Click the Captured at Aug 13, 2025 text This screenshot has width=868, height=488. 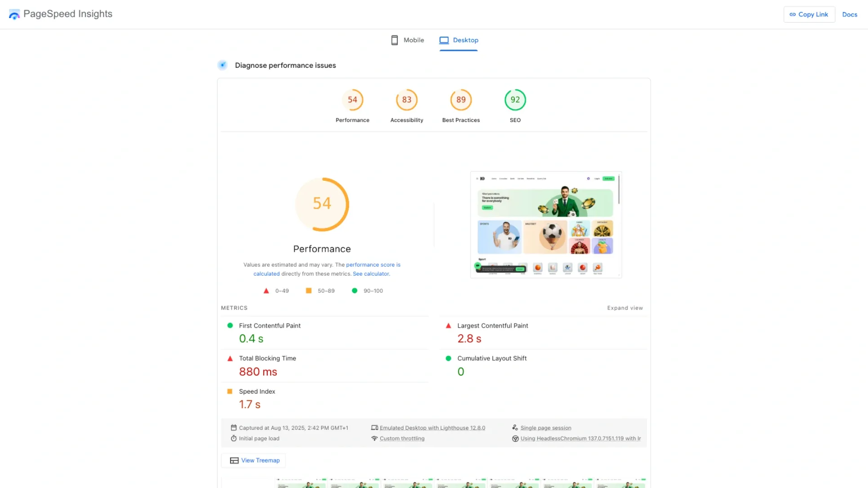(293, 428)
